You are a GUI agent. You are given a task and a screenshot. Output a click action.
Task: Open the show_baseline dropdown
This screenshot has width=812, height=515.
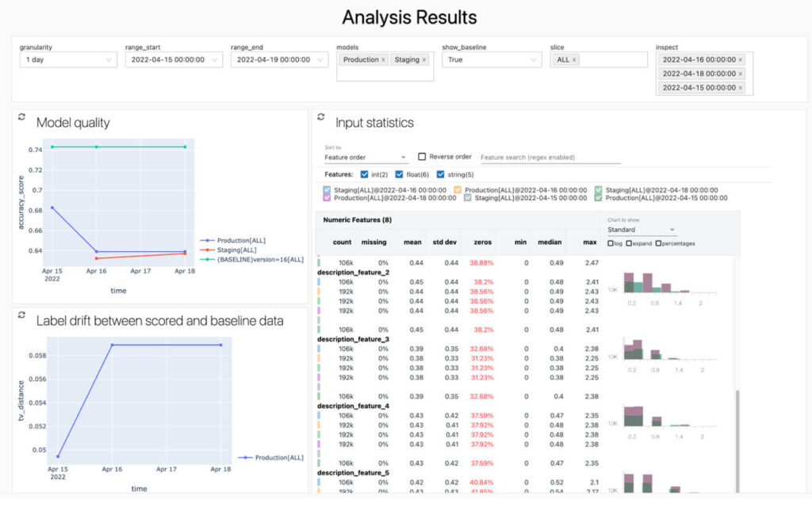(492, 59)
